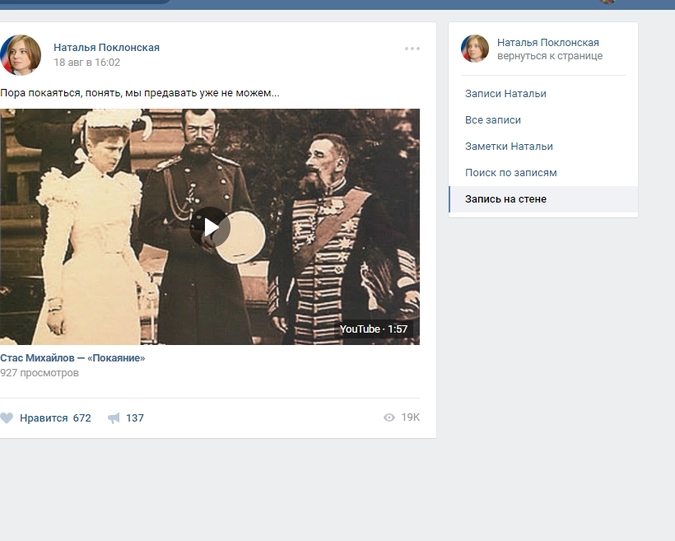Click the YouTube 1:57 duration badge

(x=373, y=329)
